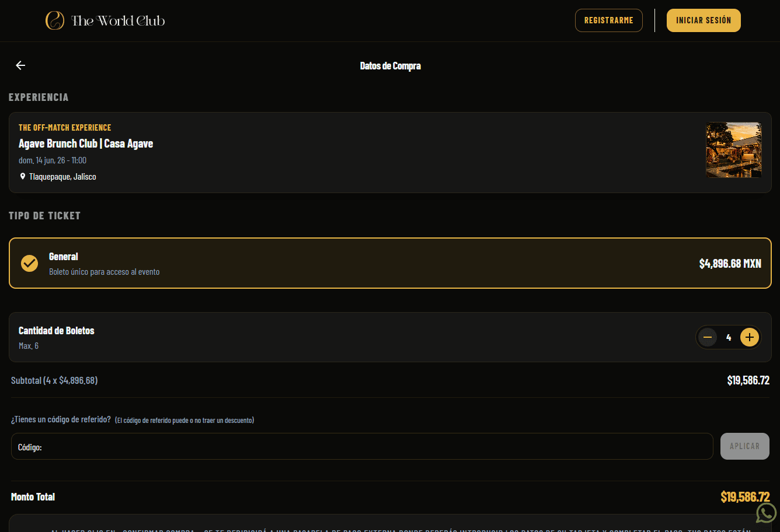Click the ticket quantity value 4

pos(729,337)
